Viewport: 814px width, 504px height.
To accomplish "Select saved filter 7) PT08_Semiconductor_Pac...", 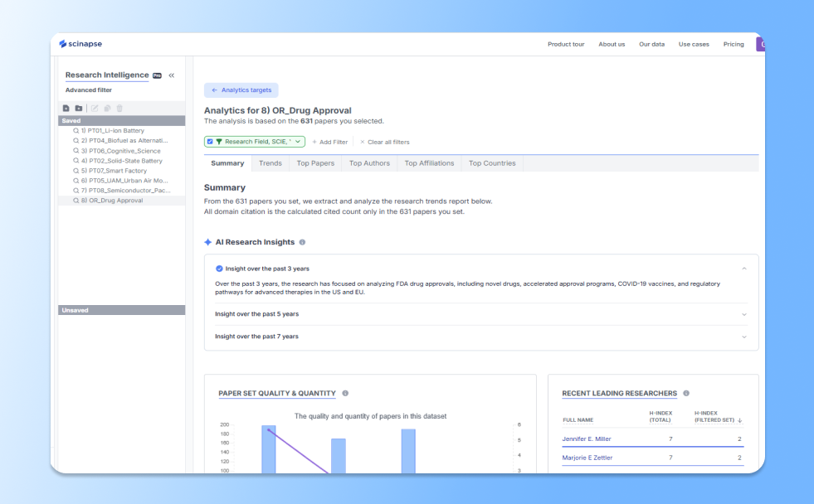I will coord(121,191).
